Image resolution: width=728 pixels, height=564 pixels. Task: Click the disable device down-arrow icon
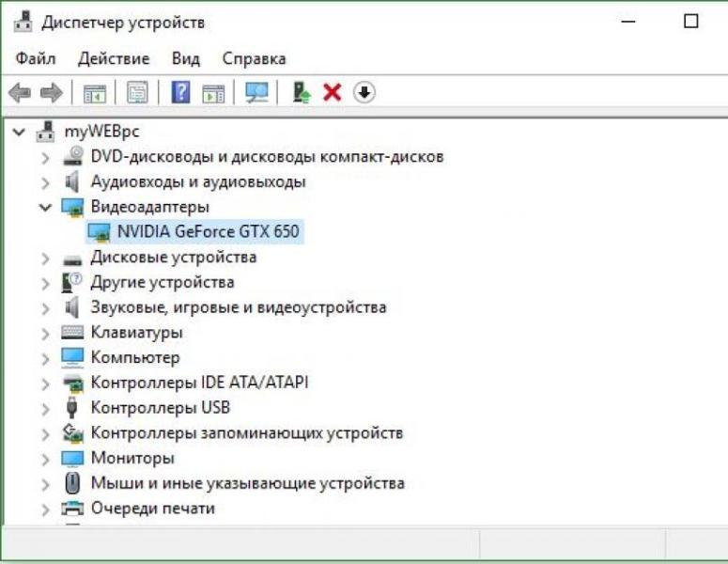point(364,92)
